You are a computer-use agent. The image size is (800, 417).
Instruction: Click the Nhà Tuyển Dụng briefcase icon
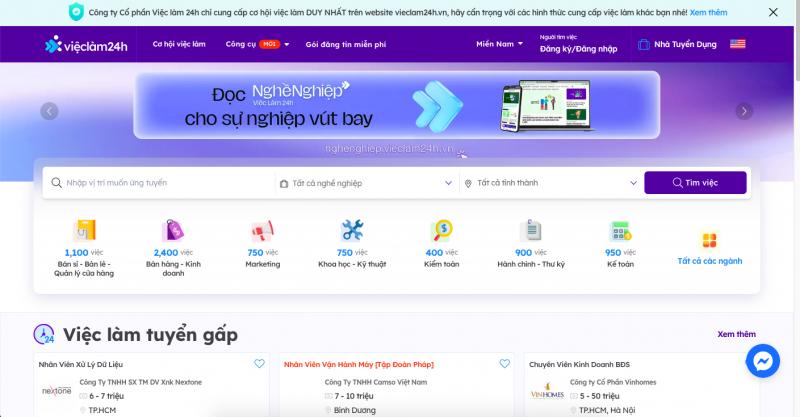tap(643, 44)
